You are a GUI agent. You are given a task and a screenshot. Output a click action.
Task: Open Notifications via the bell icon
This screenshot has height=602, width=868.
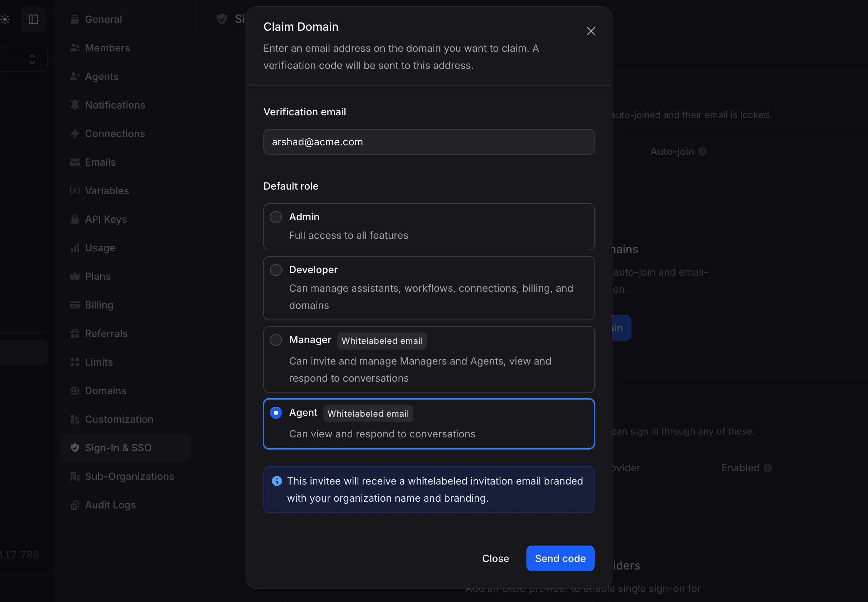coord(75,105)
